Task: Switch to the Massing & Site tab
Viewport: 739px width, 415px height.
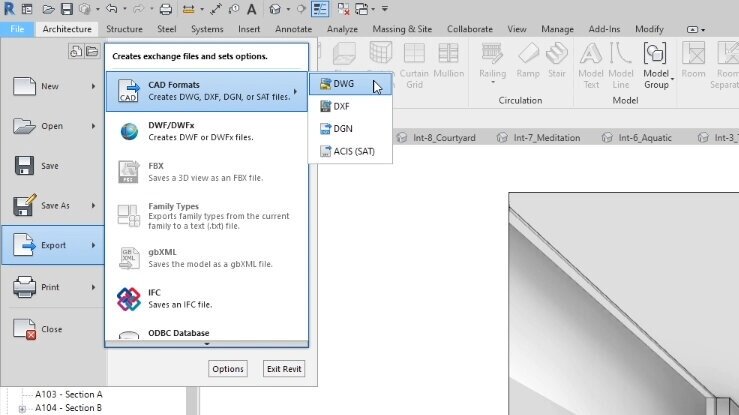Action: (x=402, y=29)
